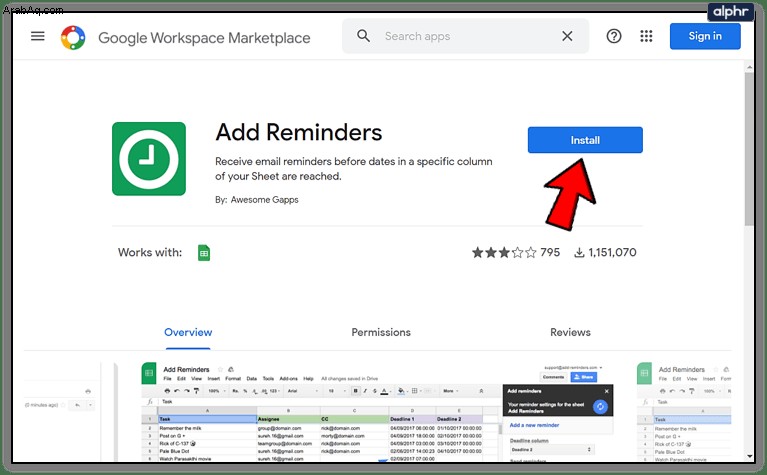Open the Awesome Gapps developer link
Viewport: 767px width, 475px height.
click(x=265, y=200)
